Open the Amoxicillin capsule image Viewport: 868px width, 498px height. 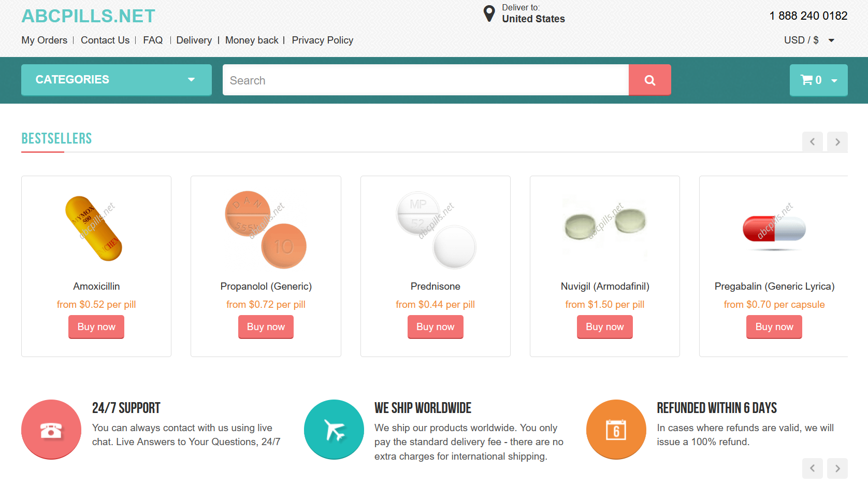click(x=96, y=228)
